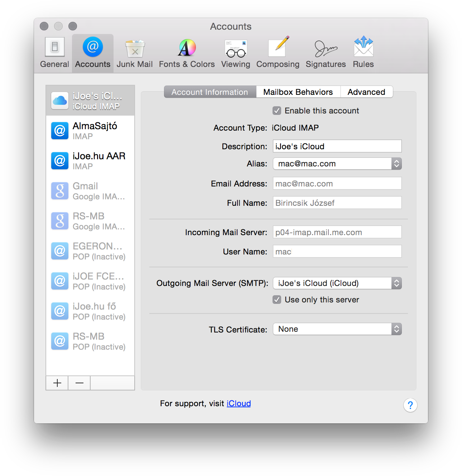This screenshot has width=462, height=476.
Task: Toggle Enable this account checkbox
Action: [x=277, y=111]
